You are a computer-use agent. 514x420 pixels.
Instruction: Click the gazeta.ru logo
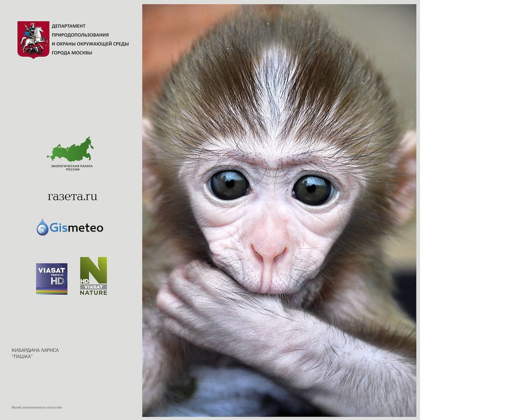tap(72, 197)
